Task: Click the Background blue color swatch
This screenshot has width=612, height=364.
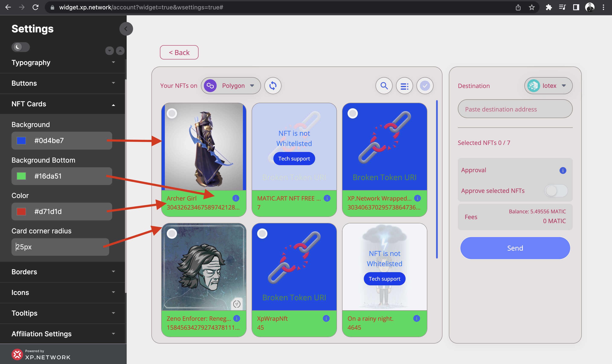Action: coord(21,140)
